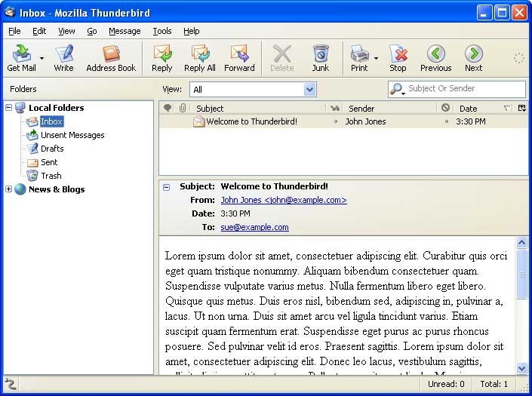Image resolution: width=532 pixels, height=396 pixels.
Task: Open the File menu
Action: tap(14, 31)
